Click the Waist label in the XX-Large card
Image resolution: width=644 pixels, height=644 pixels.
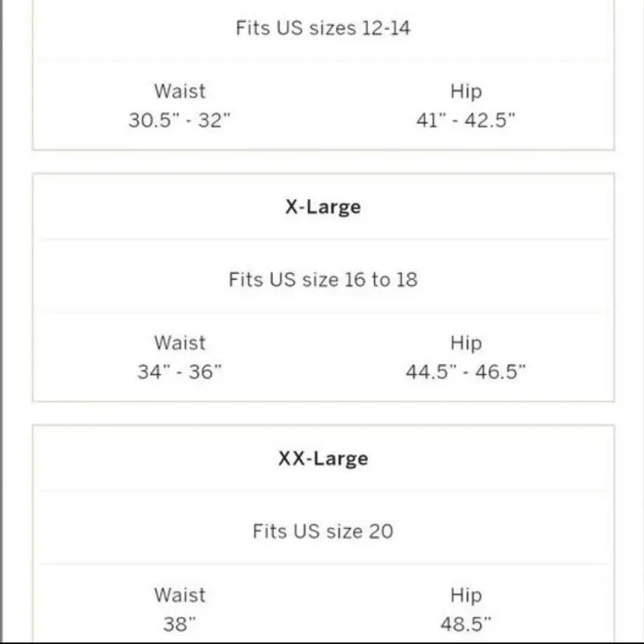(x=180, y=595)
